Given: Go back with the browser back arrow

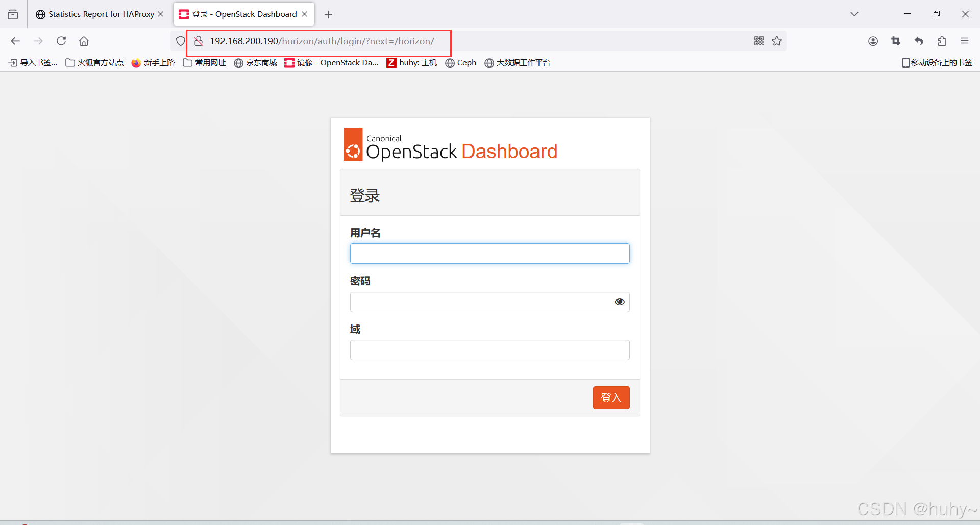Looking at the screenshot, I should pos(15,41).
